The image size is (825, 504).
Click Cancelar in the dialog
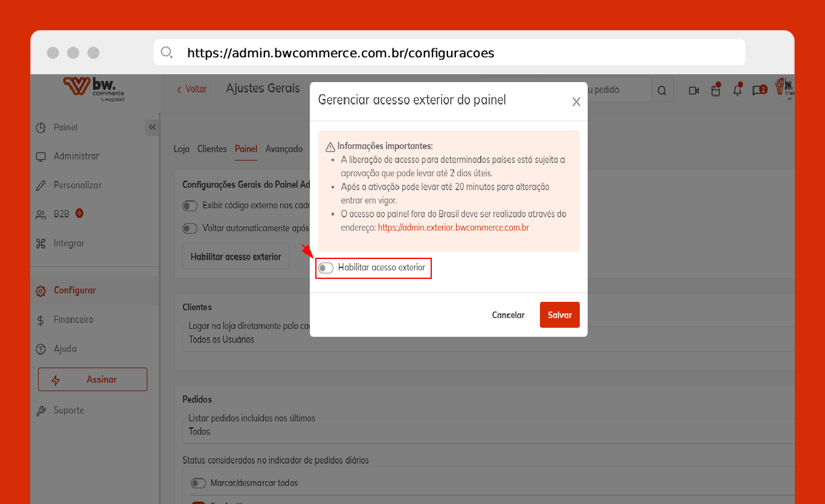tap(509, 315)
